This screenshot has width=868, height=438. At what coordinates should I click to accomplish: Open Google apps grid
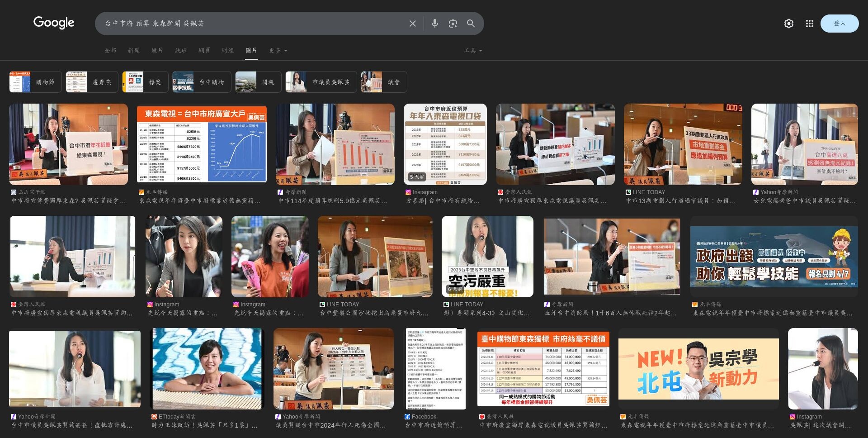[809, 24]
